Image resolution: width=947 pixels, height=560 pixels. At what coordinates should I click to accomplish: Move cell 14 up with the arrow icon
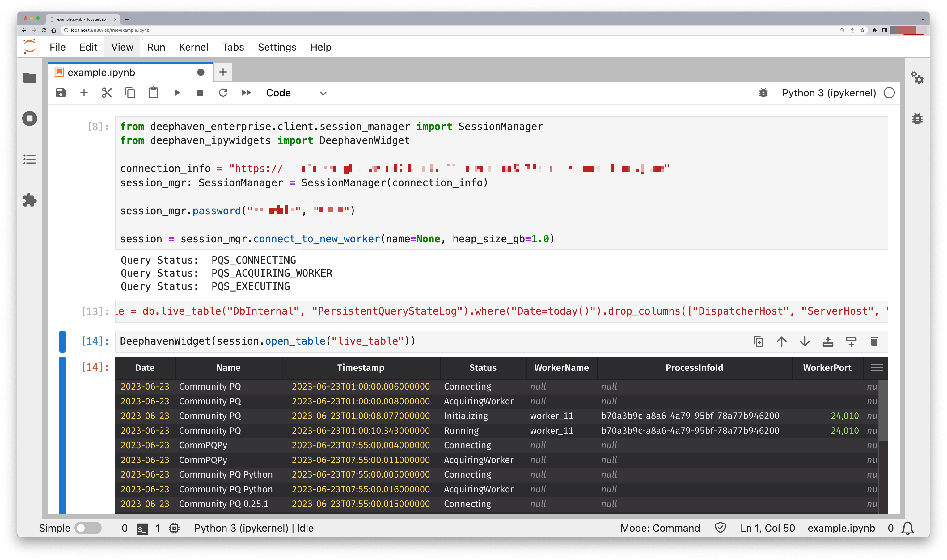782,341
